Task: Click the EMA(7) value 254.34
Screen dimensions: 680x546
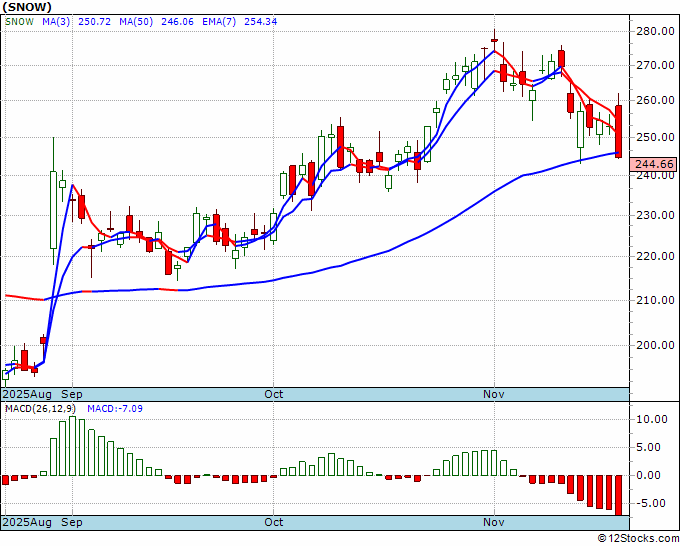Action: tap(261, 22)
